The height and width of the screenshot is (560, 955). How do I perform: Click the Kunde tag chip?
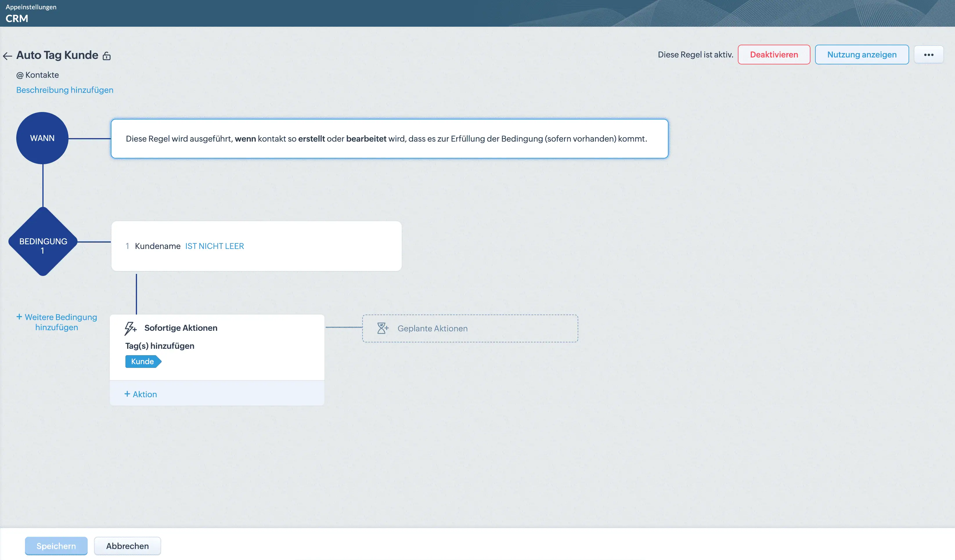[x=143, y=362]
